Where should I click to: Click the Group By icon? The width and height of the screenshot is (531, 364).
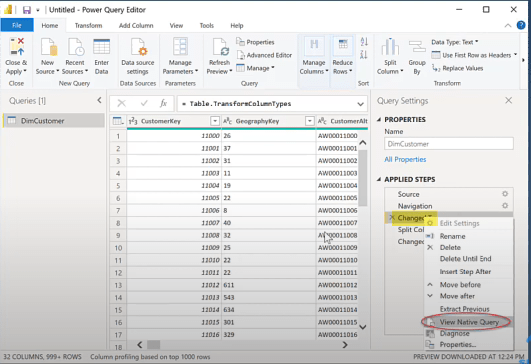pyautogui.click(x=417, y=46)
